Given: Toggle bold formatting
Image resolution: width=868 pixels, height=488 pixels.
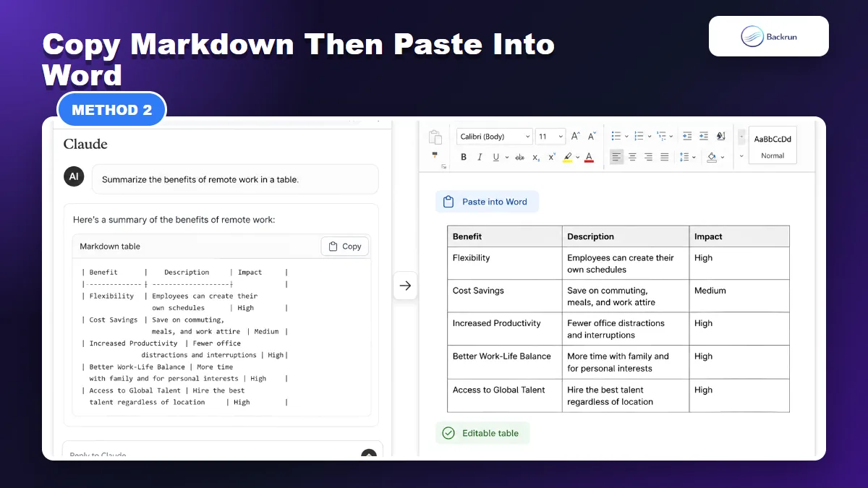Looking at the screenshot, I should [464, 157].
